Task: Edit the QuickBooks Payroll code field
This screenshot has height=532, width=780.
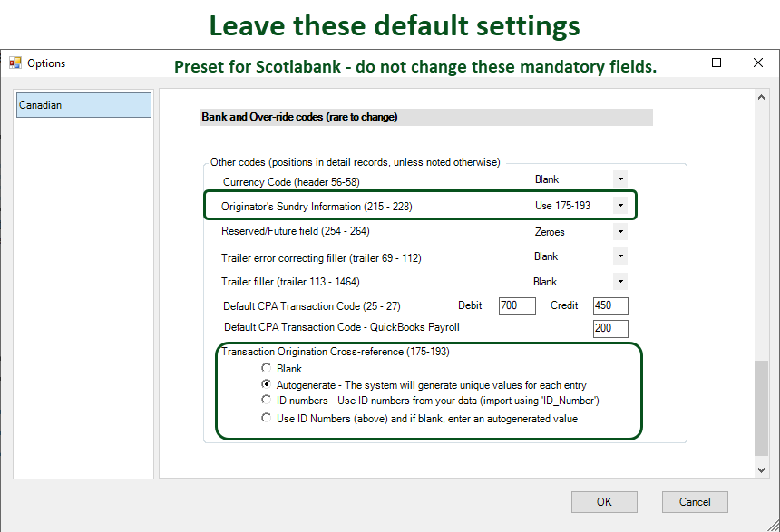Action: coord(609,327)
